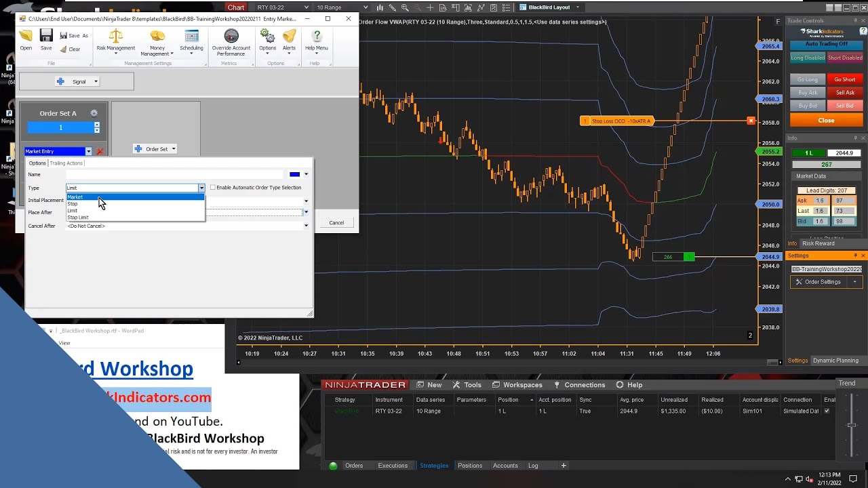868x488 pixels.
Task: Click Override Account Performance gauge icon
Action: coord(231,36)
